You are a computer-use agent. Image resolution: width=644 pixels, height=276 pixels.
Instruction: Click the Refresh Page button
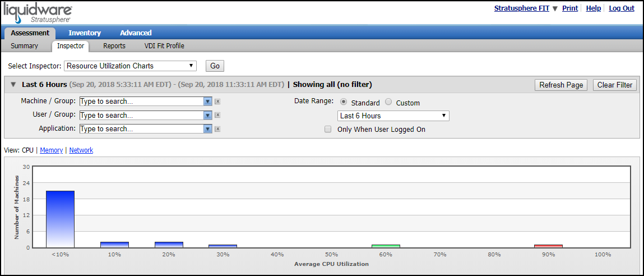click(561, 85)
